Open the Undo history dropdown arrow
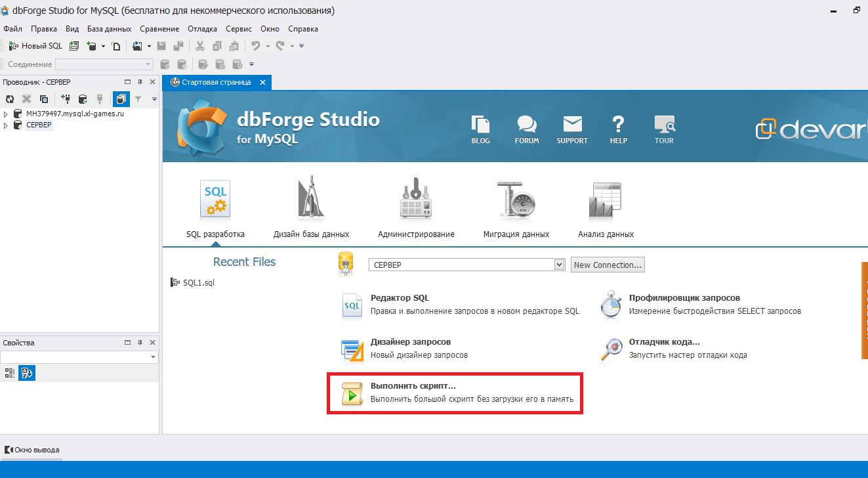Screen dimensions: 868x478 268,46
